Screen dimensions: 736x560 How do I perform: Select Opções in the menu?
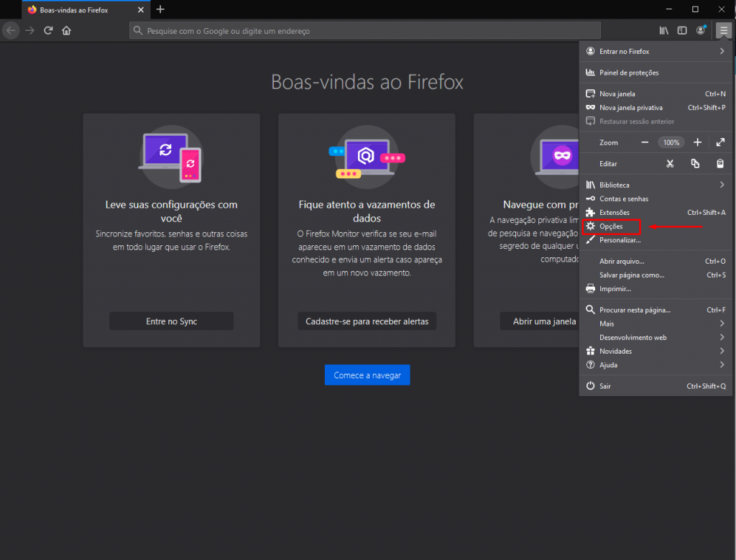(611, 226)
